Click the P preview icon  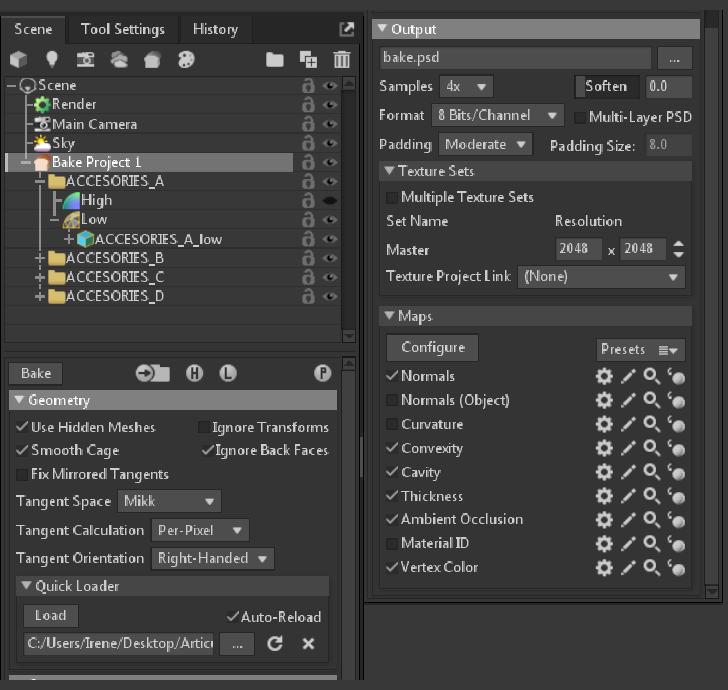point(323,373)
